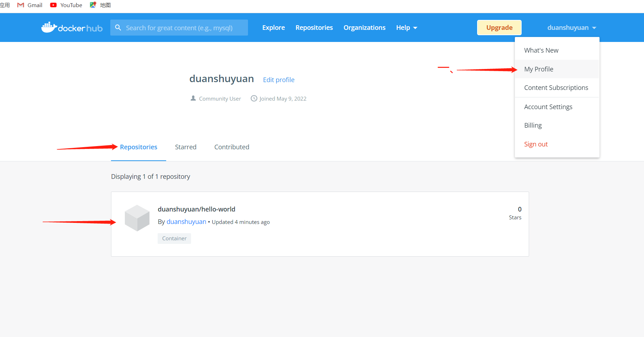Viewport: 644px width, 337px height.
Task: Open the Maps bookmark icon
Action: [x=93, y=5]
